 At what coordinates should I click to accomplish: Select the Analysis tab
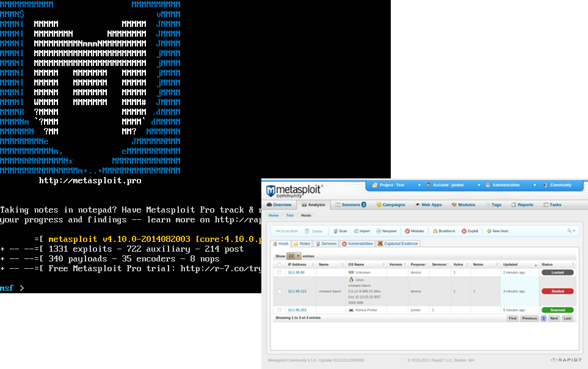[x=313, y=205]
